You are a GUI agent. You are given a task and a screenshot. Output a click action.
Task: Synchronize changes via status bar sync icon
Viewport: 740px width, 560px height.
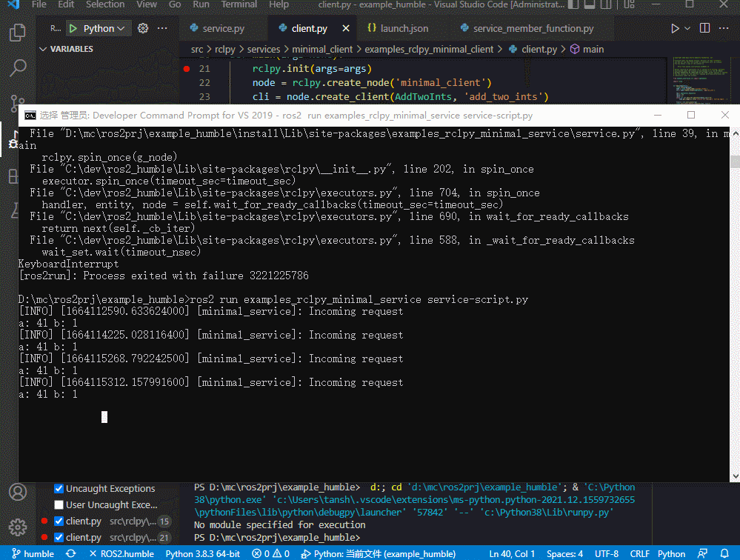coord(71,553)
